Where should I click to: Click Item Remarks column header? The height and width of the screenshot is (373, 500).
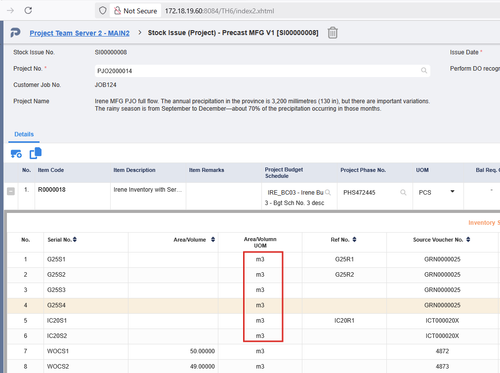[x=206, y=170]
